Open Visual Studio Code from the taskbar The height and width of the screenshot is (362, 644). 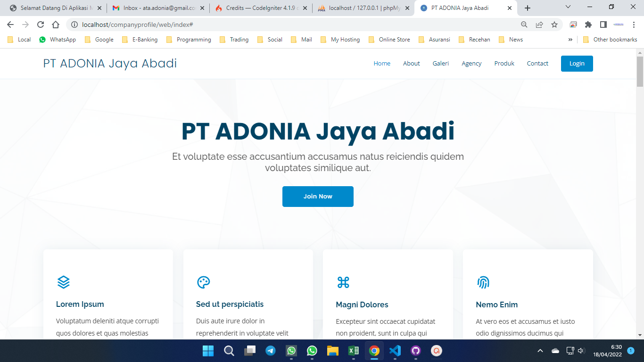coord(395,351)
